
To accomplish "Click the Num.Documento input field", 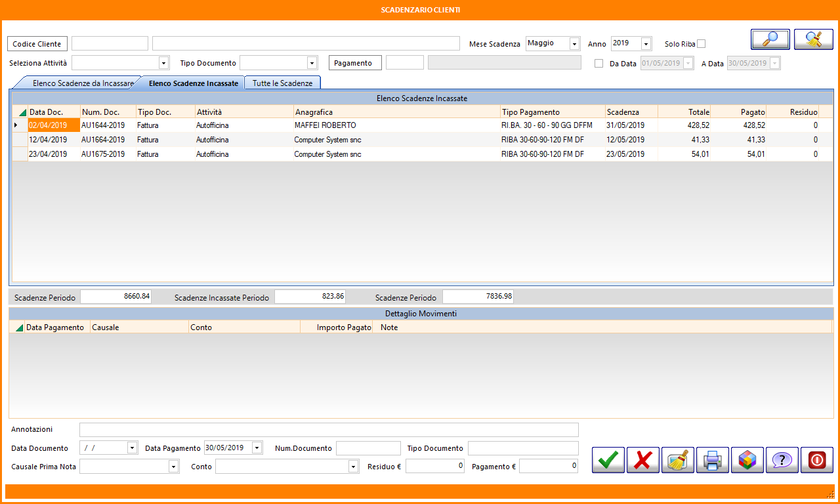I will (x=368, y=448).
